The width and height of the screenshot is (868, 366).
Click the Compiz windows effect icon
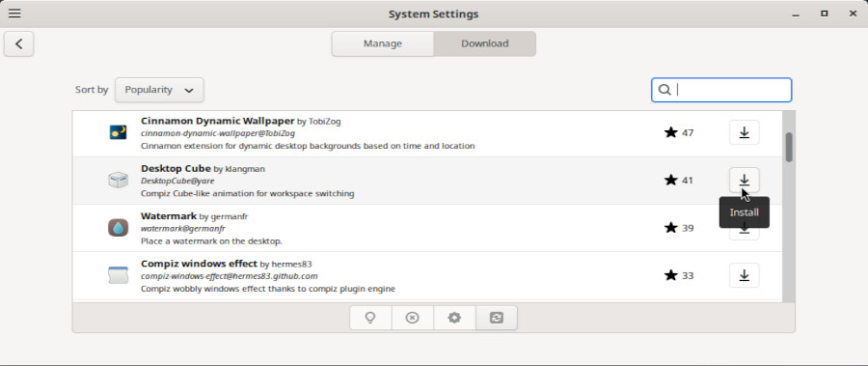(x=118, y=275)
